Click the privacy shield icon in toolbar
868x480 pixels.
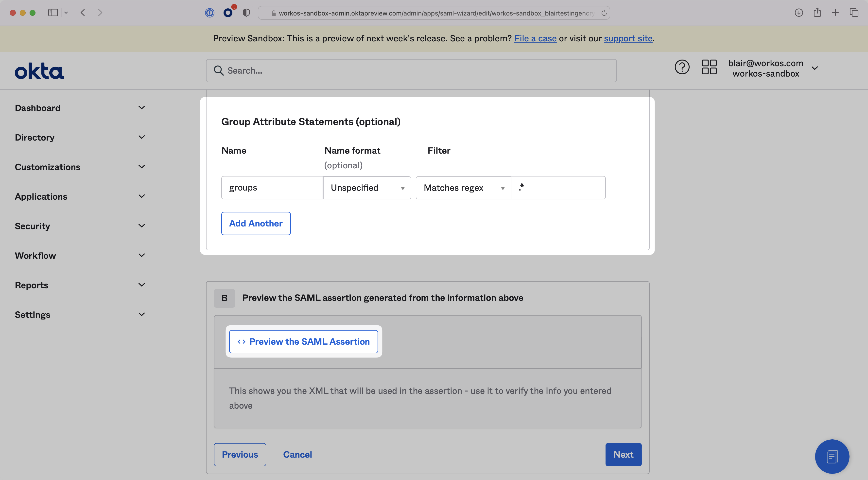(246, 13)
